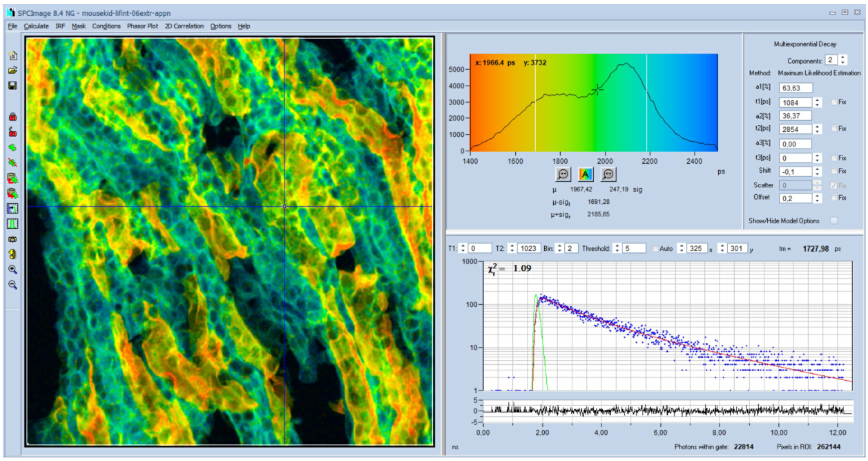
Task: Click the green arrow icon in left toolbar
Action: 12,147
